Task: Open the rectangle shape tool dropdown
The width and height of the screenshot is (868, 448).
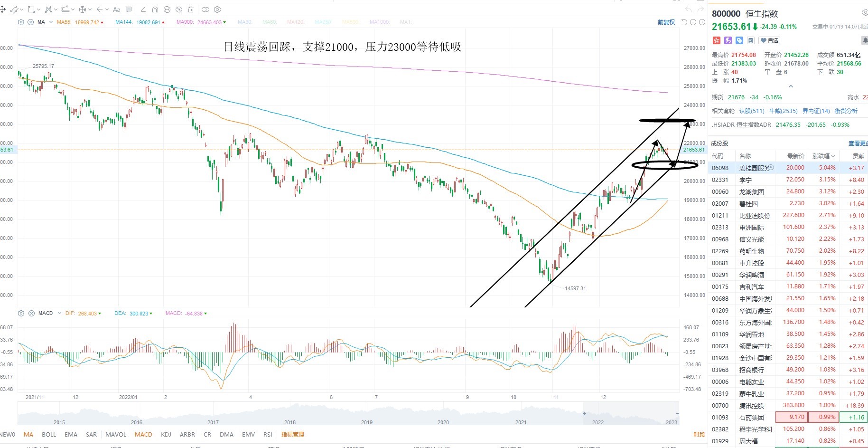Action: (x=38, y=10)
